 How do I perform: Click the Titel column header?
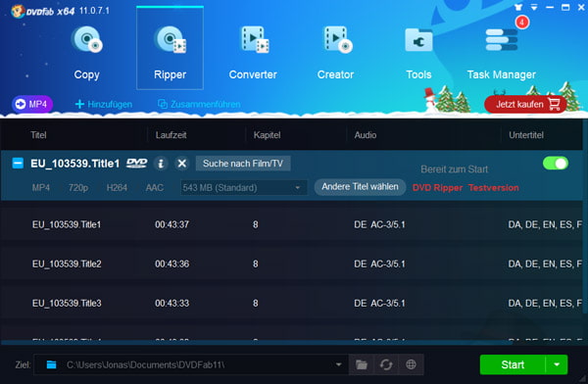(x=38, y=135)
